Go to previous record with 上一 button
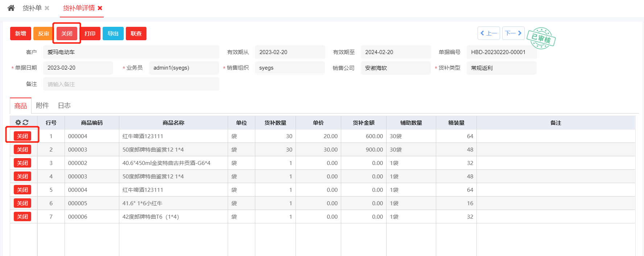This screenshot has height=256, width=644. click(488, 33)
